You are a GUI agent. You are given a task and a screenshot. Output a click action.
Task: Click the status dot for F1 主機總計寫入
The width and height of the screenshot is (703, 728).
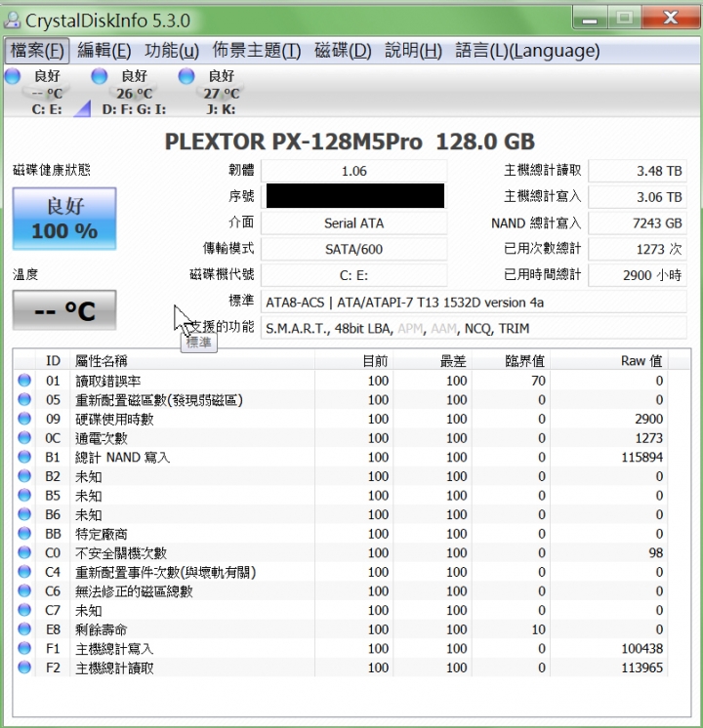click(24, 649)
